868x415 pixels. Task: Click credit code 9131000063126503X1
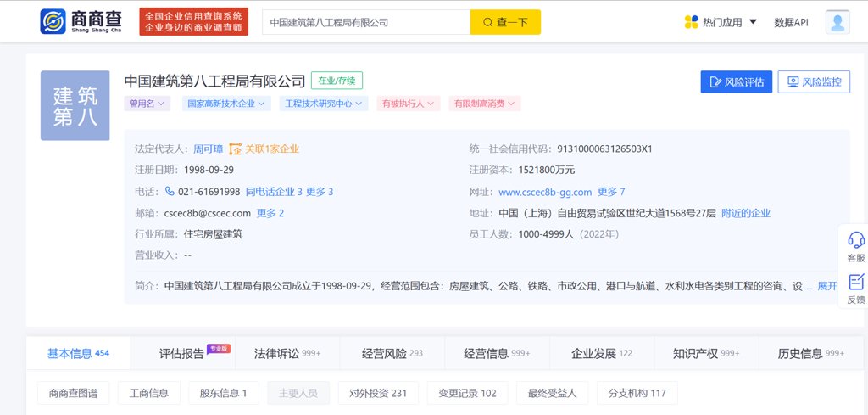604,149
